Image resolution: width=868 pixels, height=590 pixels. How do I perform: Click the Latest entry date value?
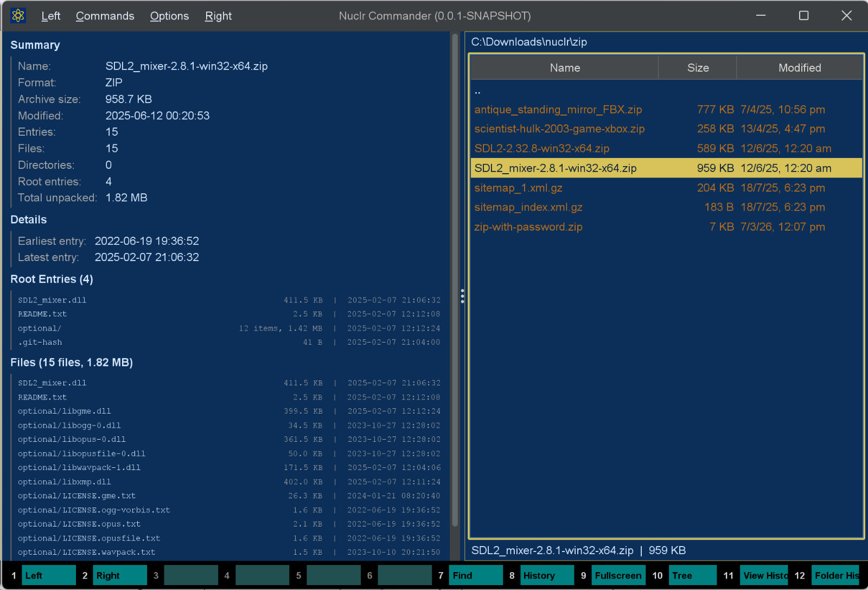pyautogui.click(x=147, y=257)
